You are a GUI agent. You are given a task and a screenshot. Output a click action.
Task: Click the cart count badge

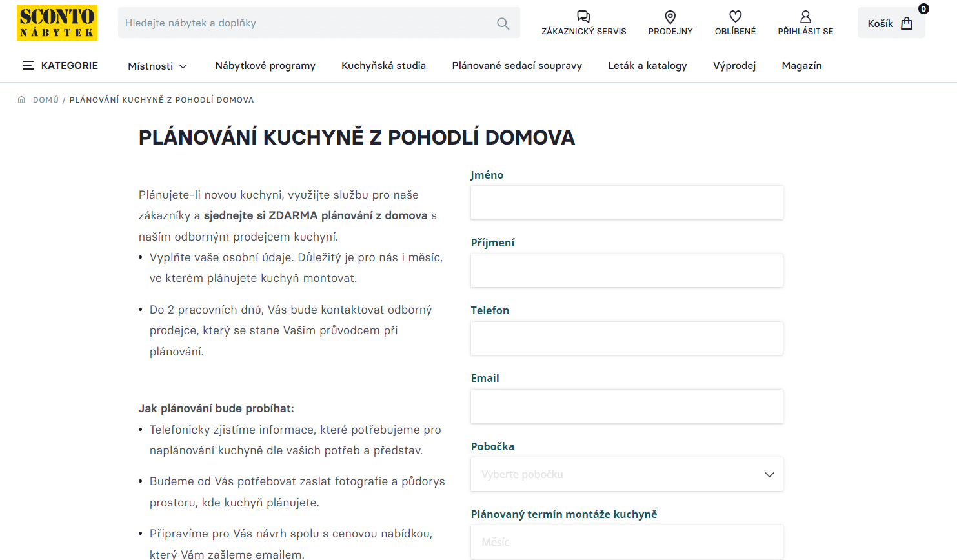click(x=923, y=8)
